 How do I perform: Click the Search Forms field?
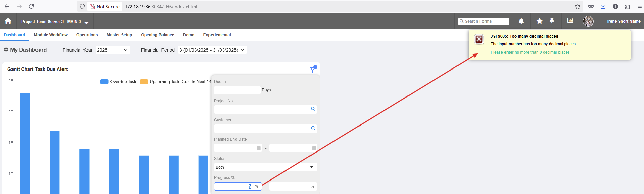tap(484, 21)
